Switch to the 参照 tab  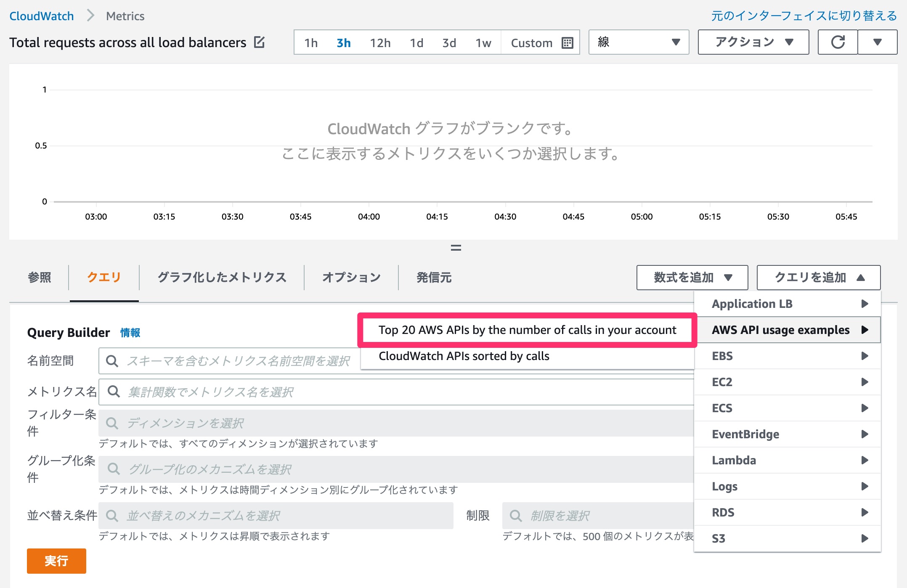pos(40,278)
